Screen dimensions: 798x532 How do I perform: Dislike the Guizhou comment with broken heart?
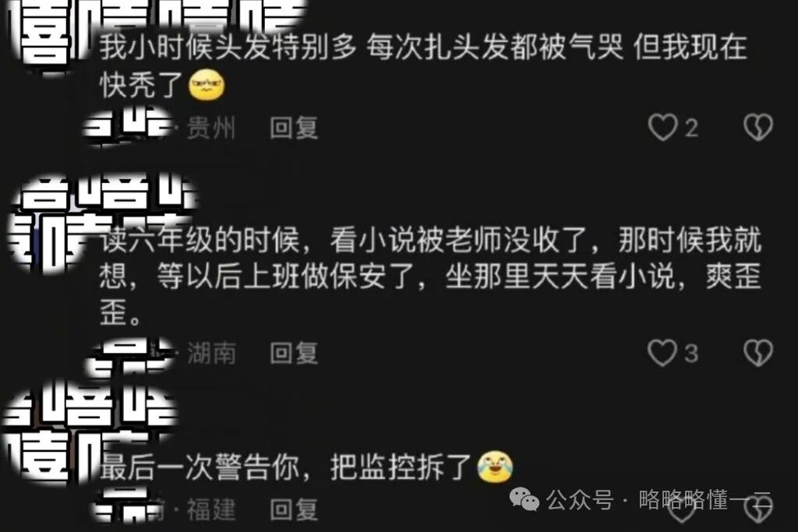(x=758, y=127)
